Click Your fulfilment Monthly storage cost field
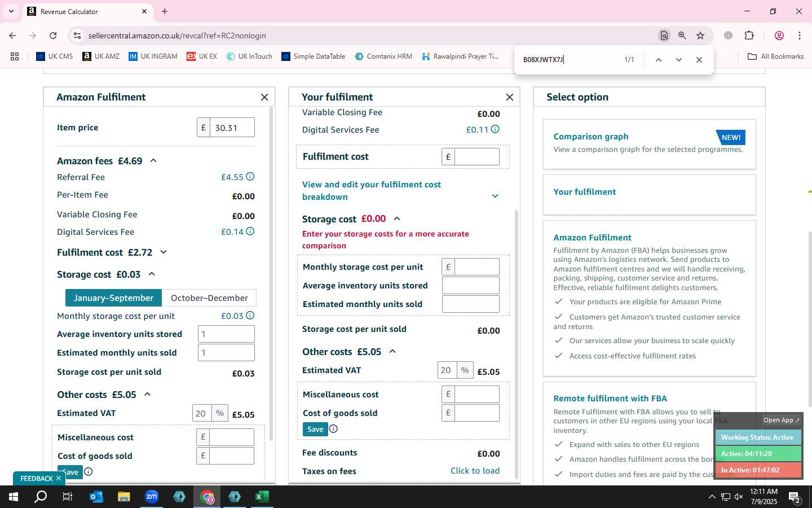Screen dimensions: 812x508 pos(476,266)
